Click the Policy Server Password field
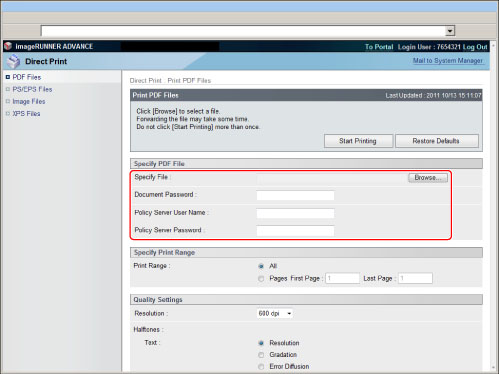This screenshot has height=374, width=499. [x=295, y=231]
